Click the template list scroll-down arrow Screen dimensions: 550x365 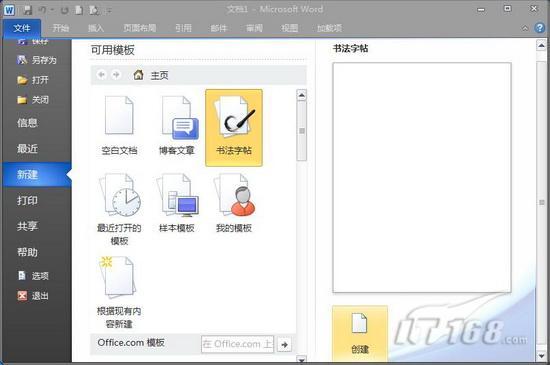click(x=302, y=359)
